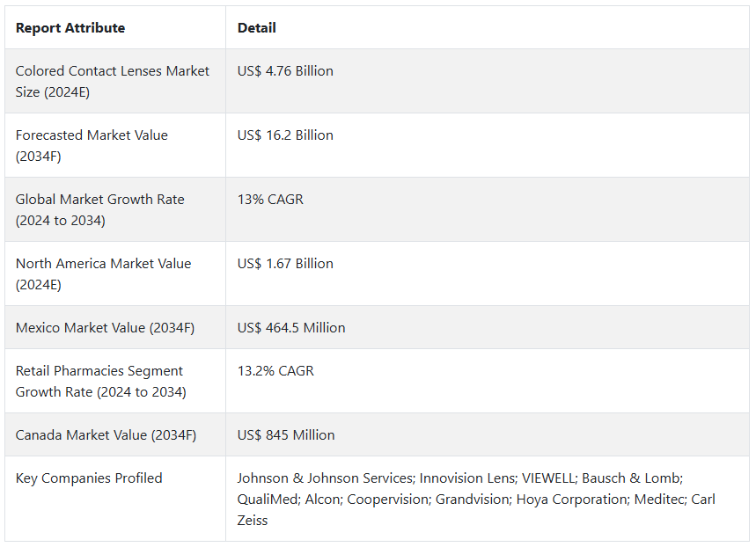
Task: Select the Global Market Growth Rate cell
Action: pyautogui.click(x=100, y=209)
